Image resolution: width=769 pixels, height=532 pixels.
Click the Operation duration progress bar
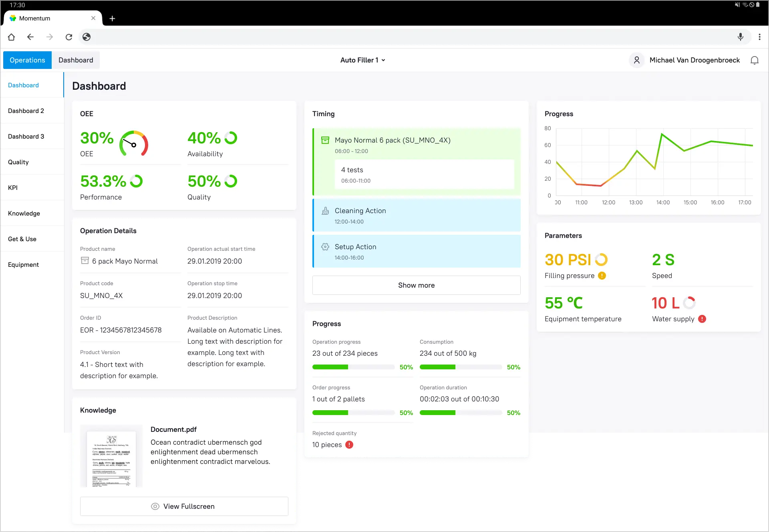pos(461,413)
